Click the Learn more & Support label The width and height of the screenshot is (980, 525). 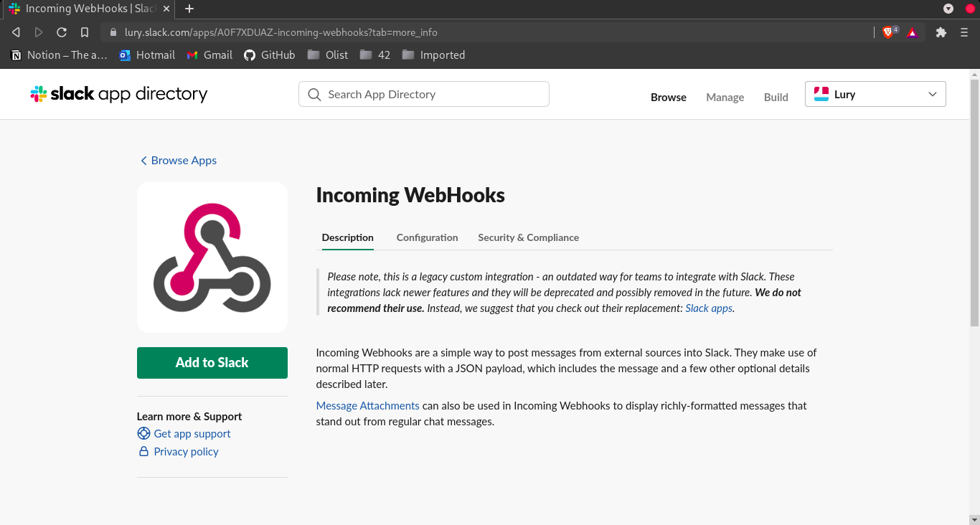(189, 417)
